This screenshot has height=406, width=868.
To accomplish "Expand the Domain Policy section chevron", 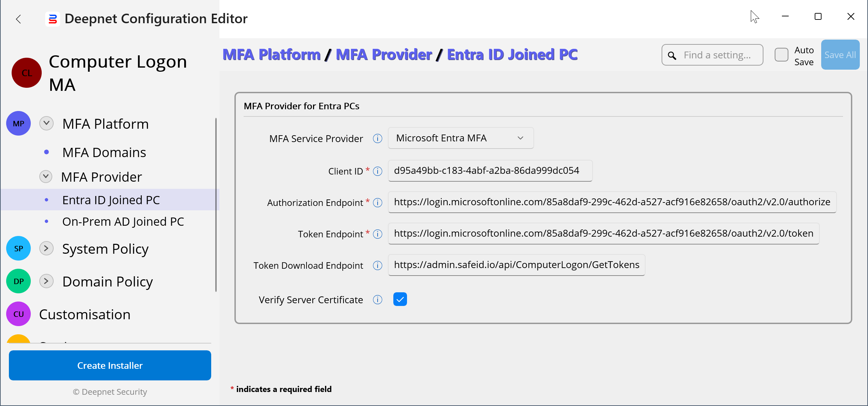I will click(46, 281).
